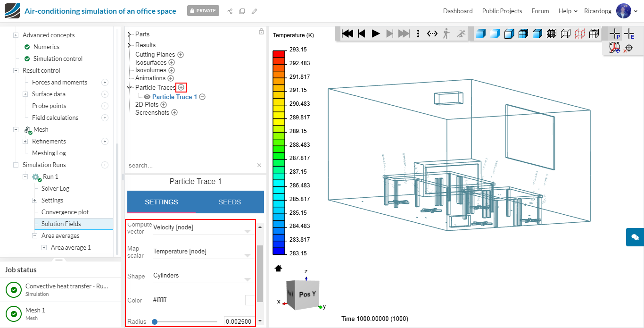The height and width of the screenshot is (328, 644).
Task: Go to Public Projects link
Action: (502, 11)
